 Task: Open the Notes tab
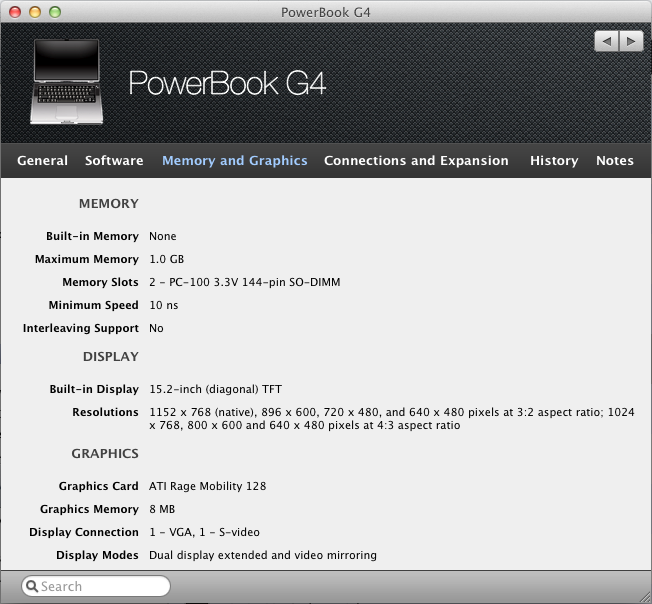(615, 160)
